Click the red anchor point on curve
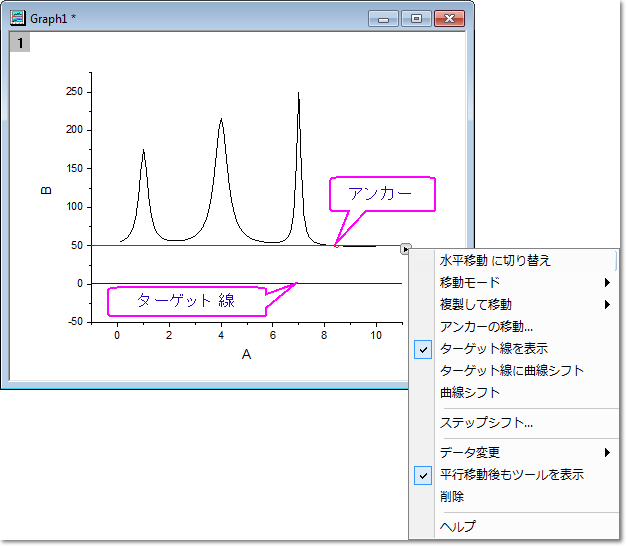This screenshot has width=627, height=547. click(x=336, y=246)
